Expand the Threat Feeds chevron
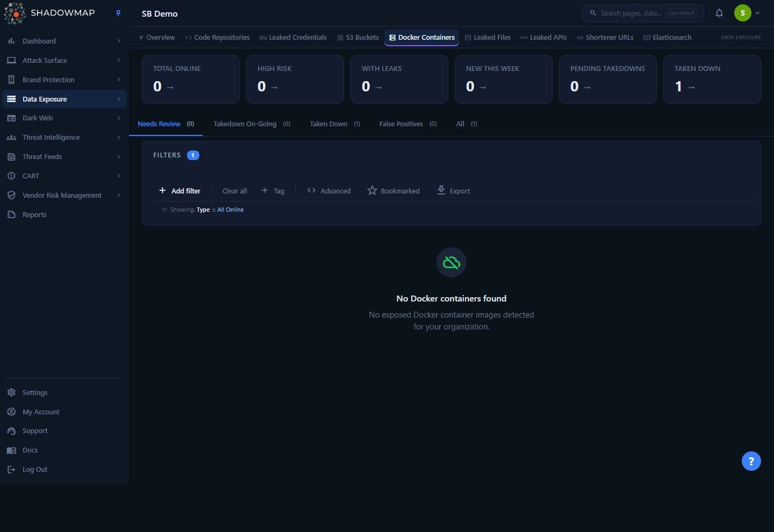The height and width of the screenshot is (532, 774). coord(119,157)
